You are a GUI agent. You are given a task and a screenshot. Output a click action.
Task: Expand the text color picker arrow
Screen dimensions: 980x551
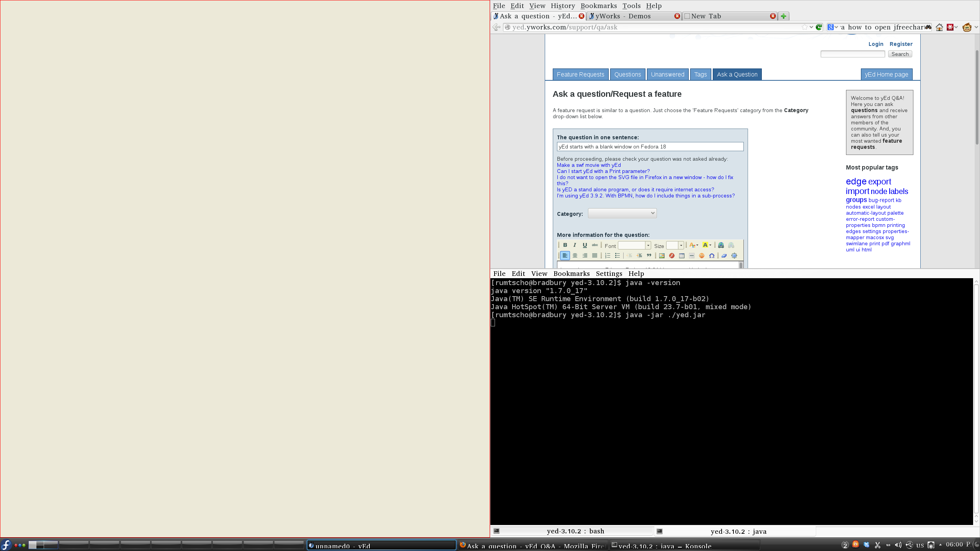697,245
